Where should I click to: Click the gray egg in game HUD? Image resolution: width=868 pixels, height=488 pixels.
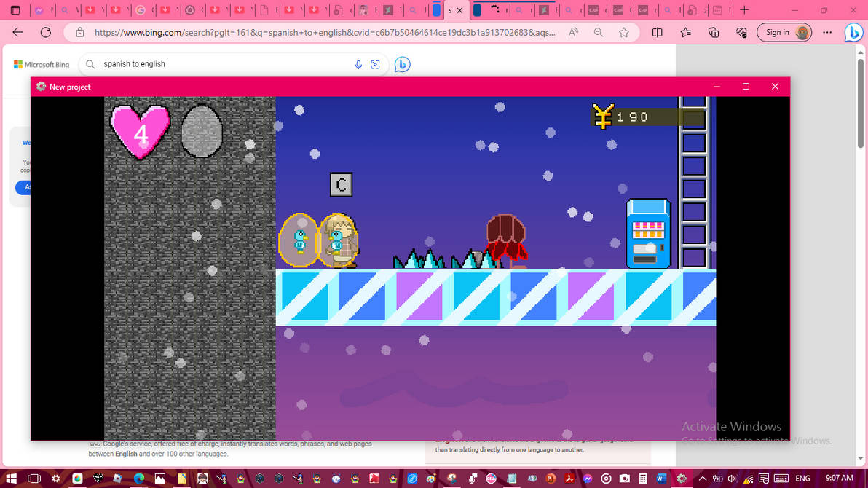click(202, 131)
